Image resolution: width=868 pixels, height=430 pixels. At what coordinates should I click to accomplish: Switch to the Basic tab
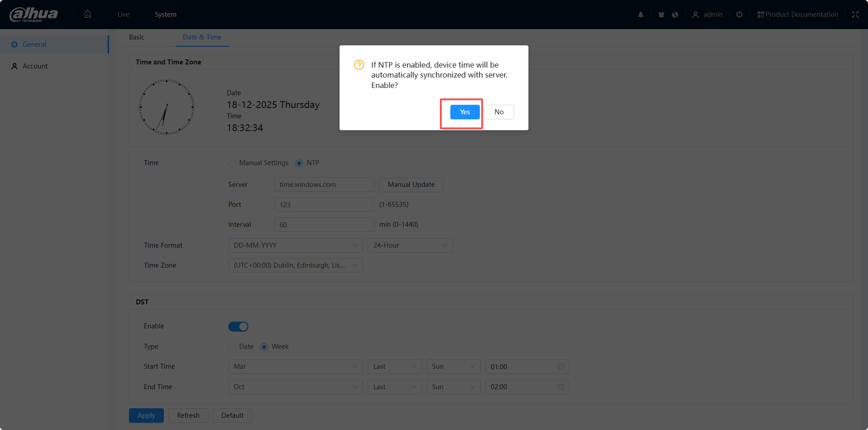(136, 37)
